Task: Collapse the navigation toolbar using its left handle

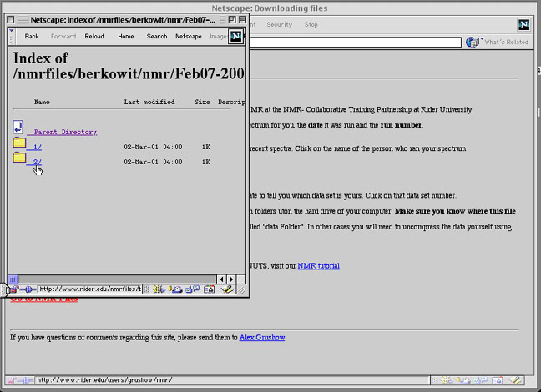Action: coord(11,36)
